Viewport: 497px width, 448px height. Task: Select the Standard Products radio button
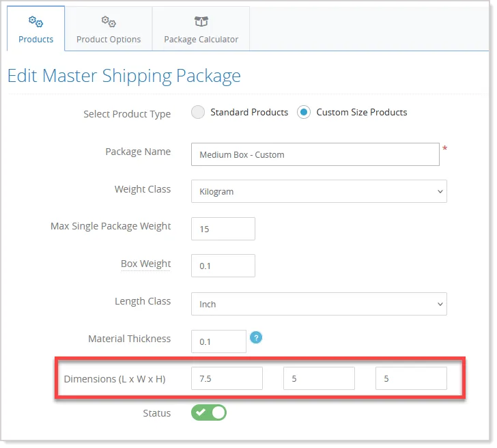(x=198, y=112)
